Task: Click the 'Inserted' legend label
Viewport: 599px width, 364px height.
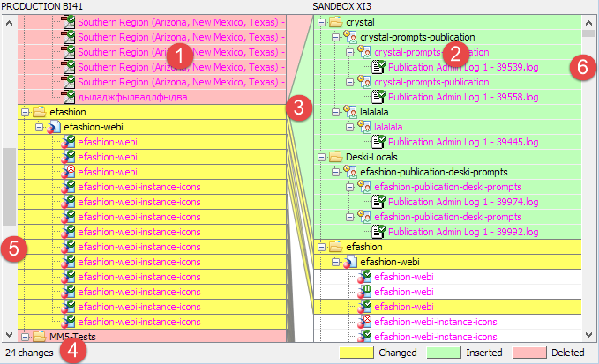Action: click(x=484, y=353)
